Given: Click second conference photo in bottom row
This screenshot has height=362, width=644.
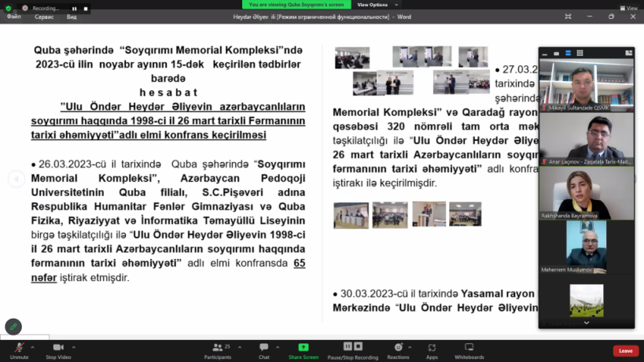Looking at the screenshot, I should 390,215.
